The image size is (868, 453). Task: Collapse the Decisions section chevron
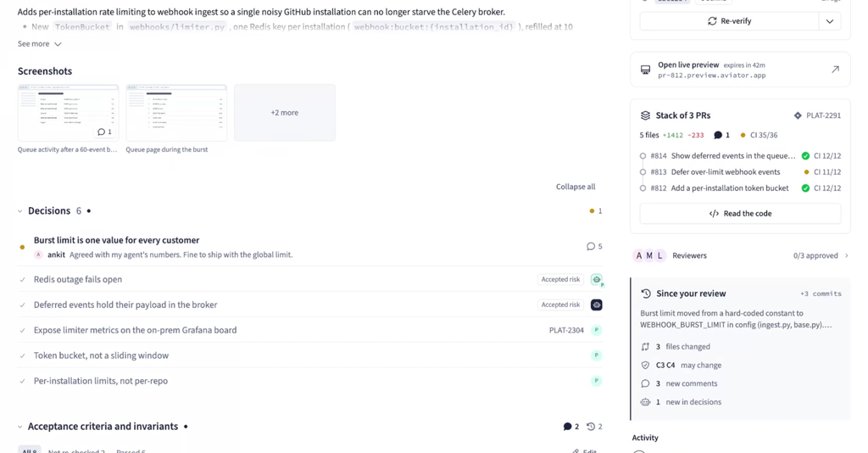pos(20,211)
